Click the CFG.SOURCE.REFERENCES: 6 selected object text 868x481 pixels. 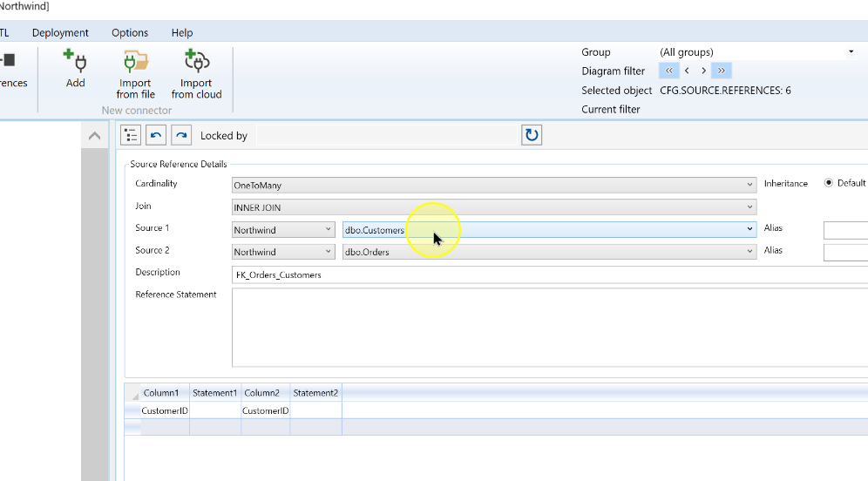[725, 91]
